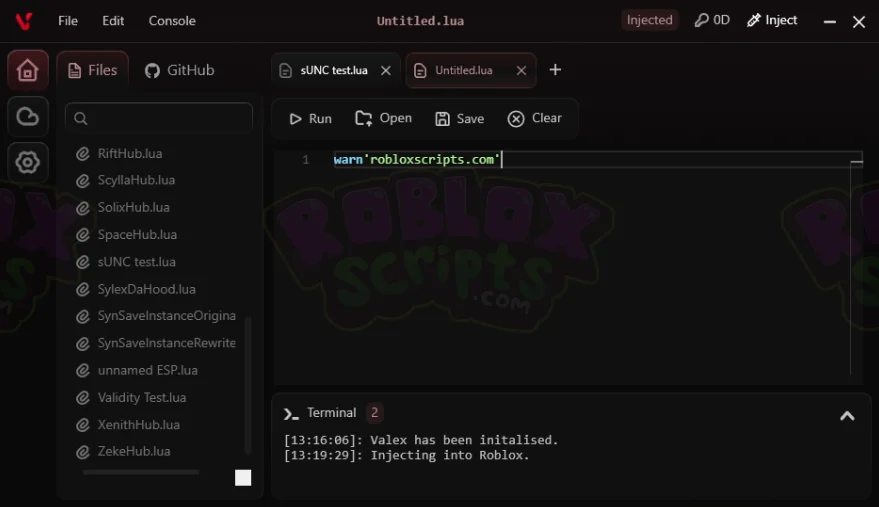
Task: Close the Untitled.lua tab
Action: click(521, 71)
